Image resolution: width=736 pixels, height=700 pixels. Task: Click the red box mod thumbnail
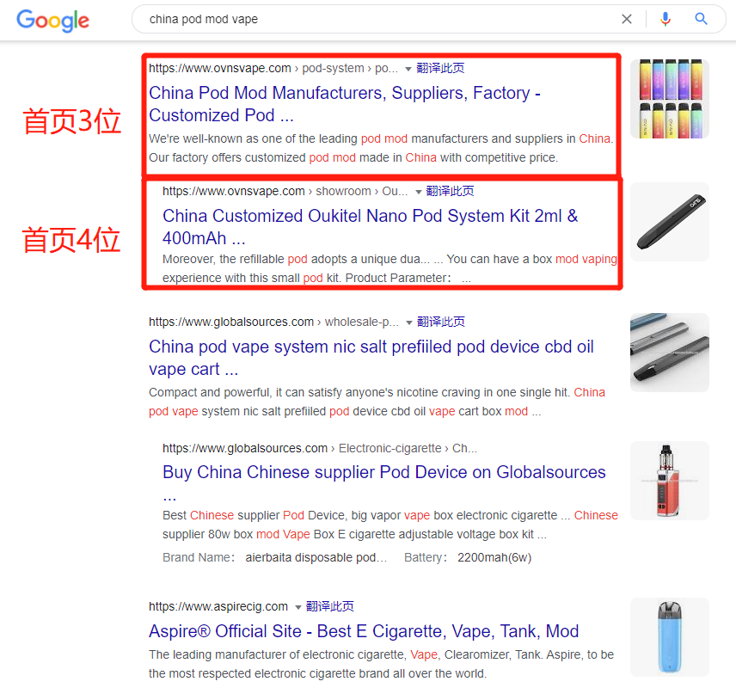coord(670,480)
